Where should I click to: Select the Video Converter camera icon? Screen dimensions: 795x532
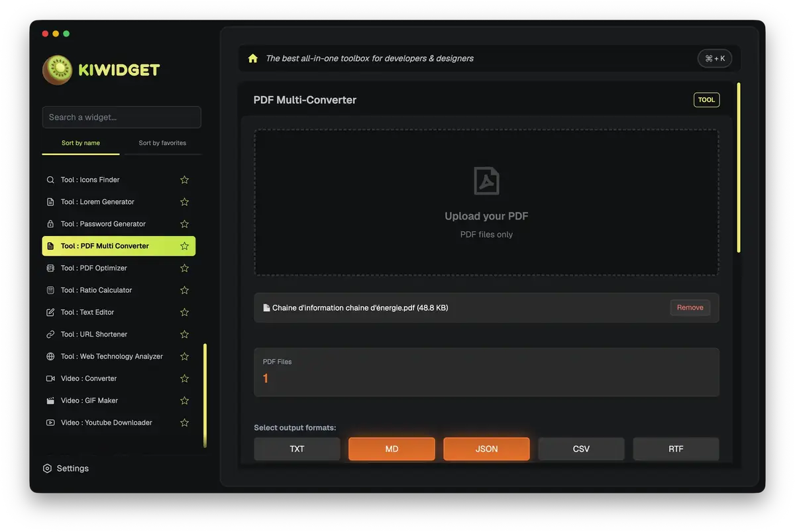(x=50, y=378)
